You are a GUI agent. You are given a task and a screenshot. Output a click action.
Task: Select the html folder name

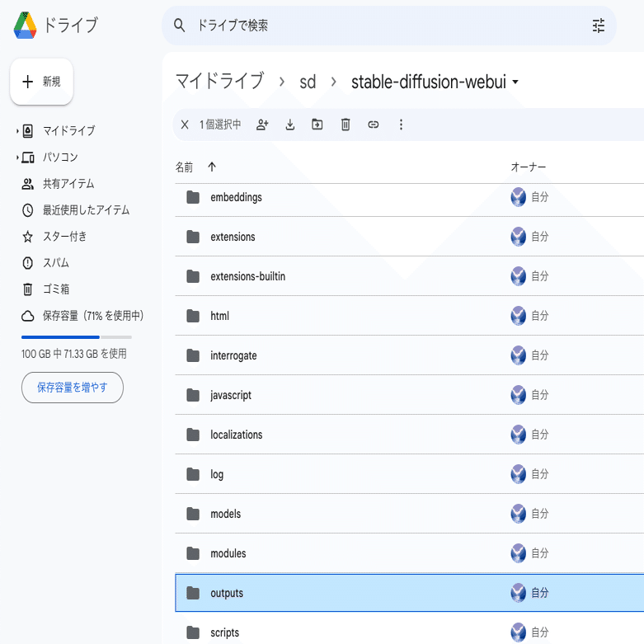coord(219,316)
